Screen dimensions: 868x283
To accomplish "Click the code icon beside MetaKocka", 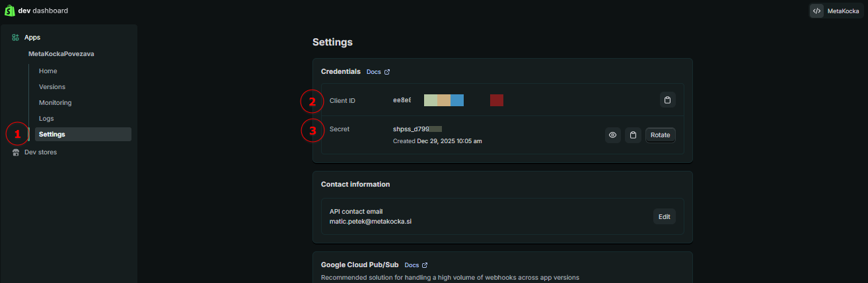I will coord(817,11).
